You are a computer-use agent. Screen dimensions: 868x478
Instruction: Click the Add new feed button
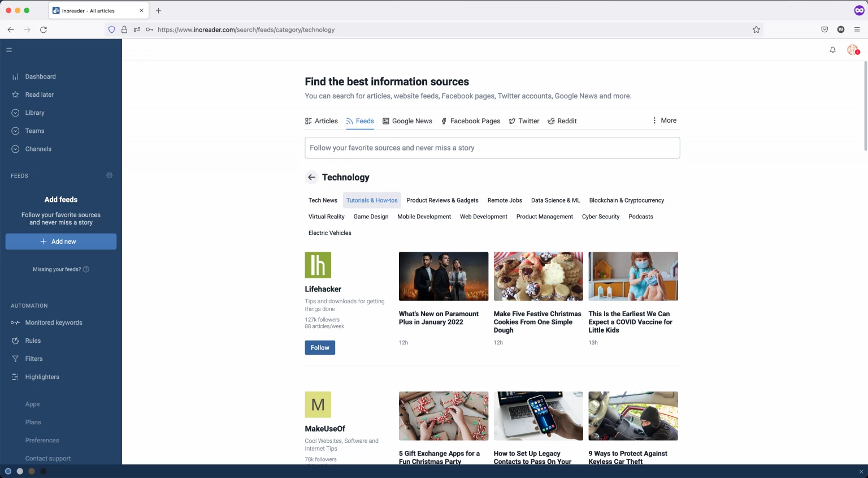tap(61, 242)
